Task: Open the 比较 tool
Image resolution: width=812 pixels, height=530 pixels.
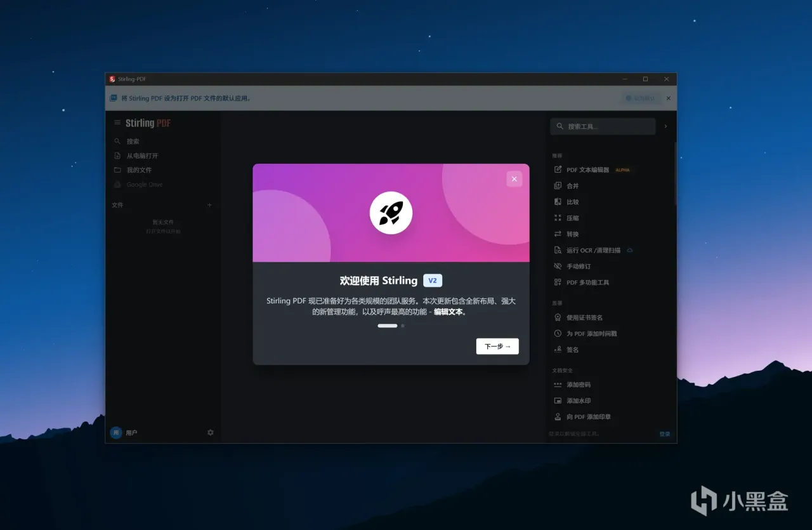Action: [572, 202]
